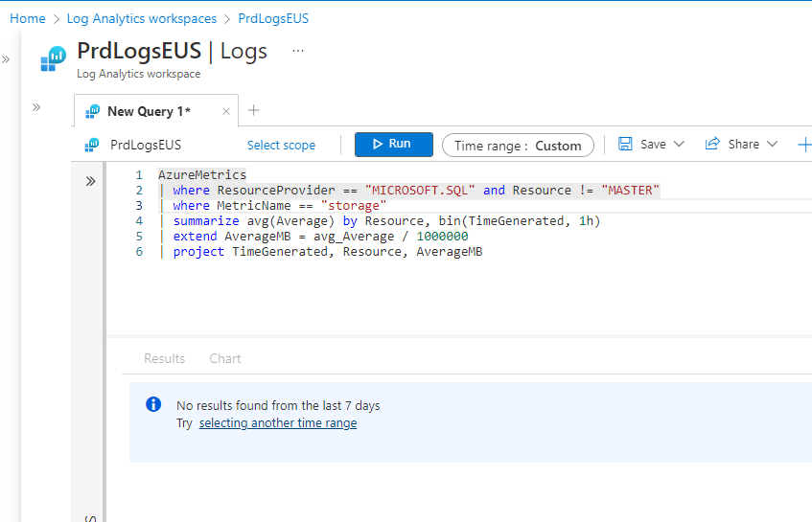812x522 pixels.
Task: Expand the Share dropdown arrow
Action: [x=772, y=144]
